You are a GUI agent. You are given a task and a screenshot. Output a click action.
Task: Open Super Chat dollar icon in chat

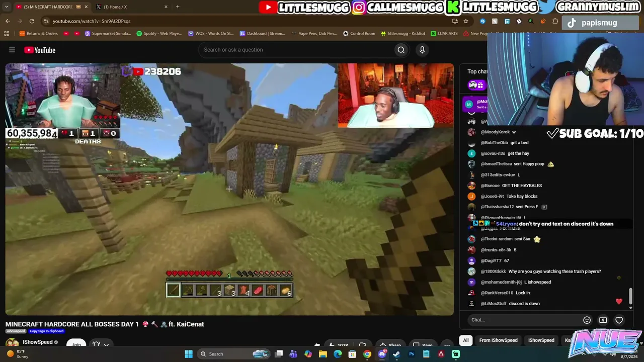click(x=603, y=320)
